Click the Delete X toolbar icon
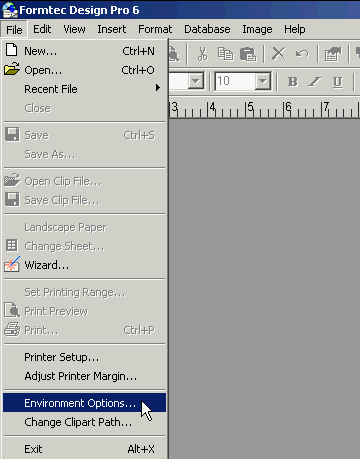This screenshot has height=459, width=360. click(279, 54)
